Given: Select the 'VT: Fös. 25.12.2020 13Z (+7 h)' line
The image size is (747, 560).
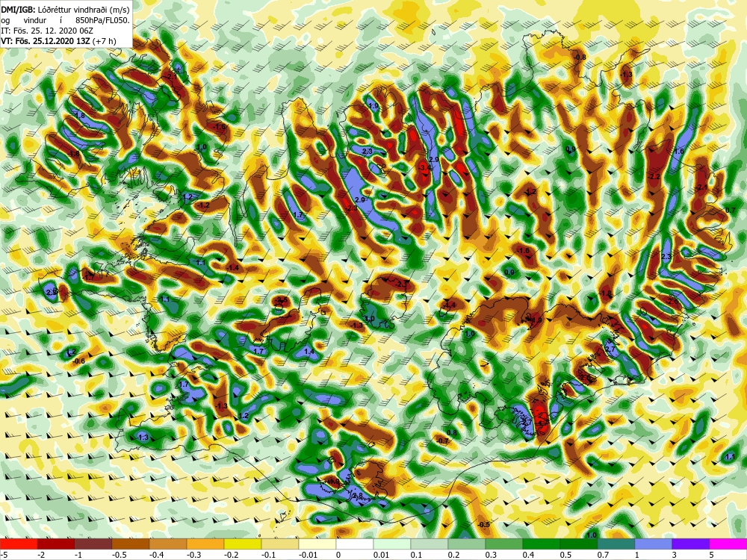Looking at the screenshot, I should 58,41.
